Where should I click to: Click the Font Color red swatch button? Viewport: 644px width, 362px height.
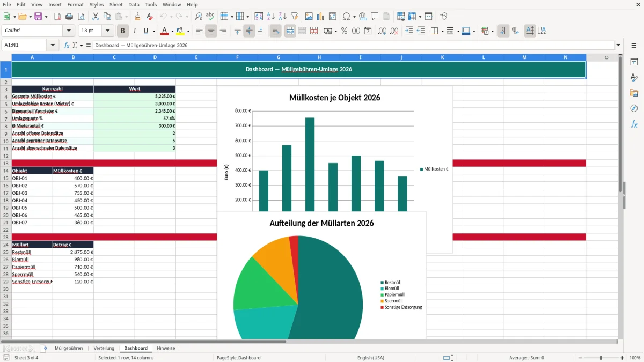coord(164,31)
